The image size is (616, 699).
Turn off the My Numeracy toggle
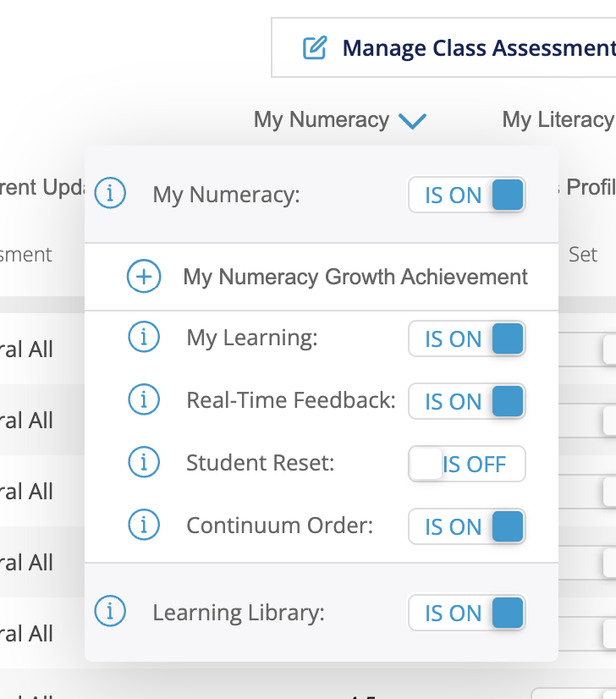[467, 195]
